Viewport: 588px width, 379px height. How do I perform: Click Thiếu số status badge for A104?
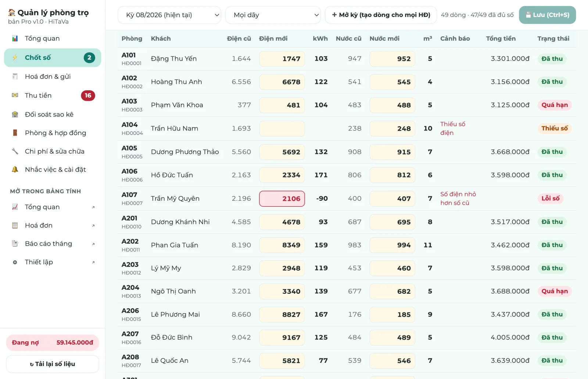pos(555,128)
